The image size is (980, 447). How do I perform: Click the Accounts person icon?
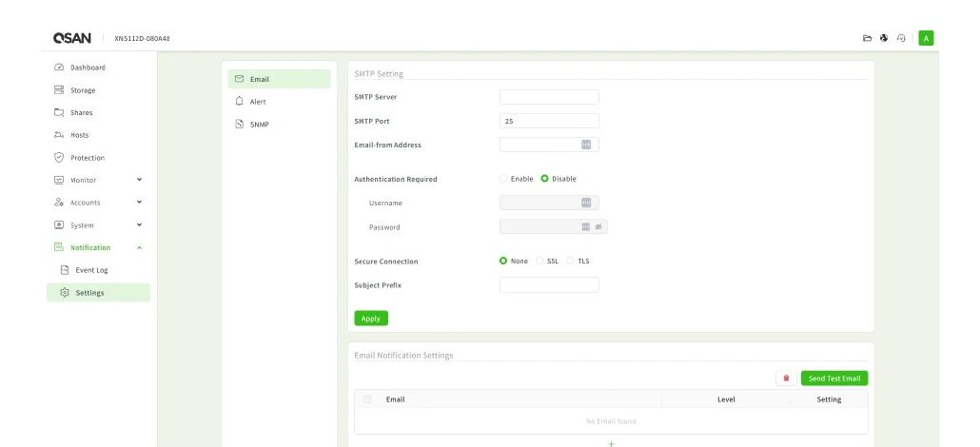(x=59, y=203)
